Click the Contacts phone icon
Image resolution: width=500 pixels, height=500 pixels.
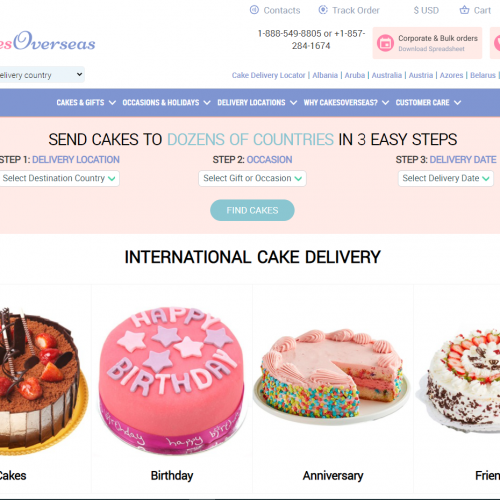pos(254,10)
